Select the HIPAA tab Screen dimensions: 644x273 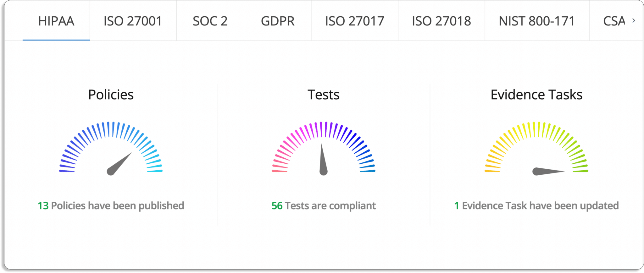click(56, 21)
